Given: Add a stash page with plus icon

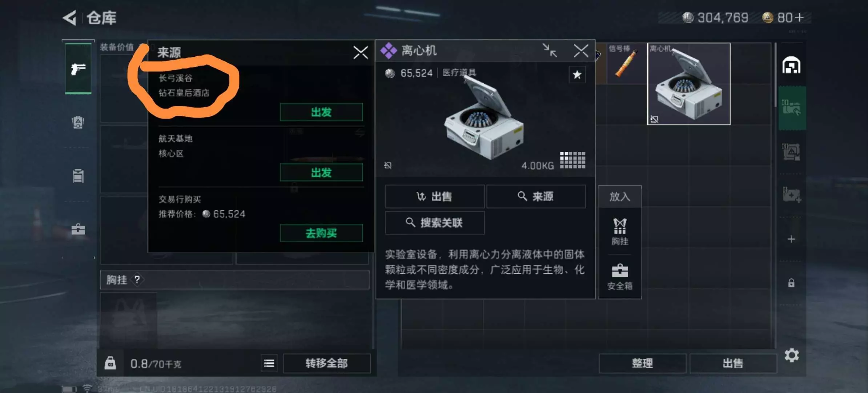Looking at the screenshot, I should 791,239.
